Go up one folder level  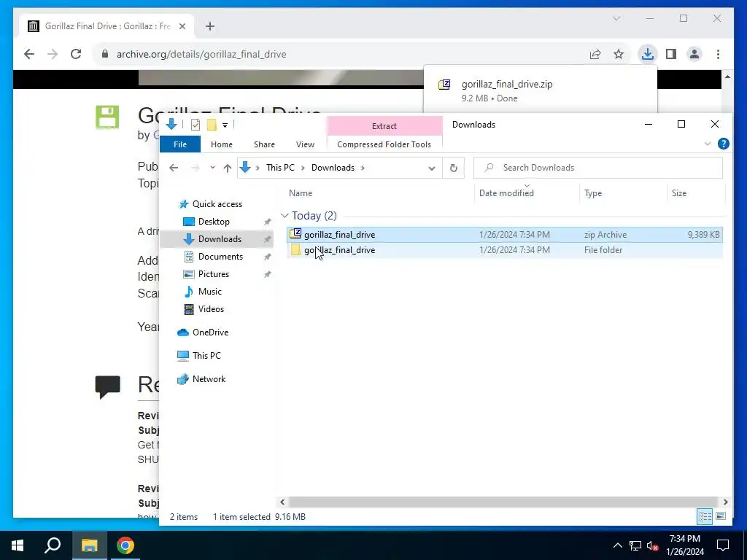tap(228, 168)
